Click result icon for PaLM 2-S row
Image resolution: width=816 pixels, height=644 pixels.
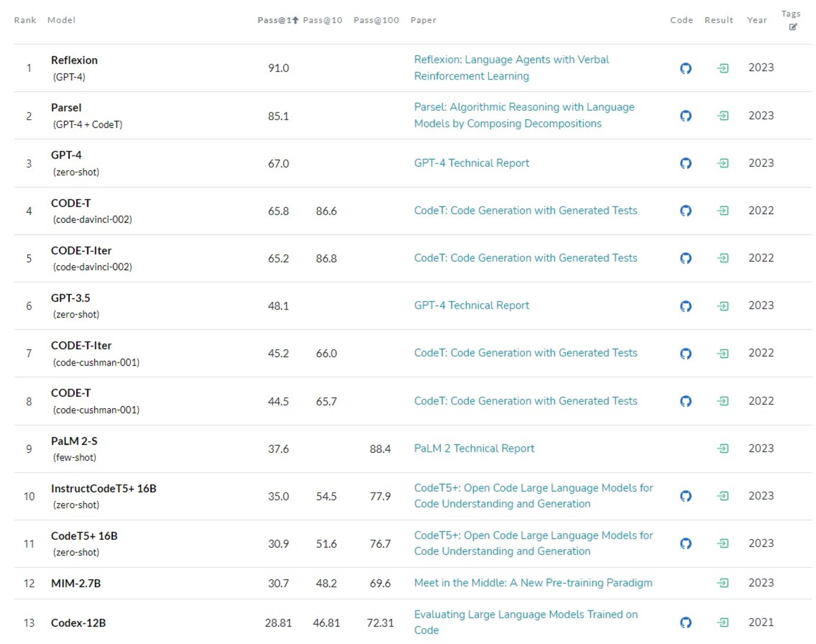722,449
